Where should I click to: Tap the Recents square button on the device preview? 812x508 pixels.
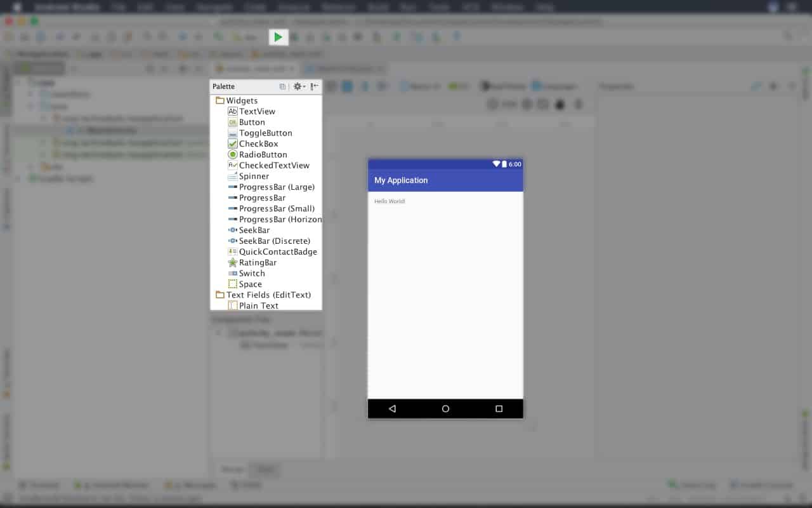pos(499,408)
